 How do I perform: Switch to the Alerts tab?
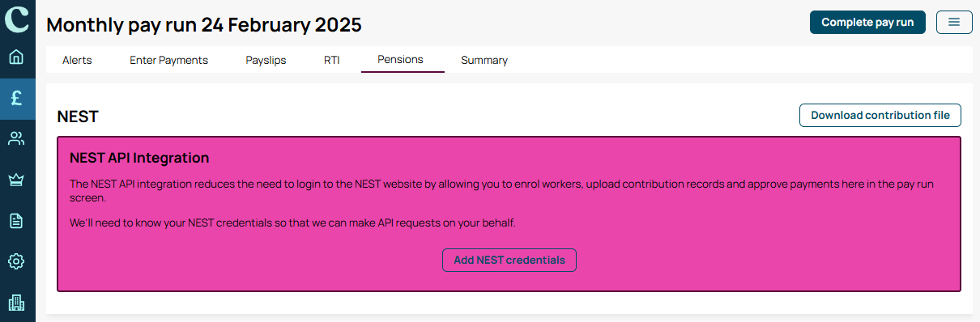(x=77, y=60)
